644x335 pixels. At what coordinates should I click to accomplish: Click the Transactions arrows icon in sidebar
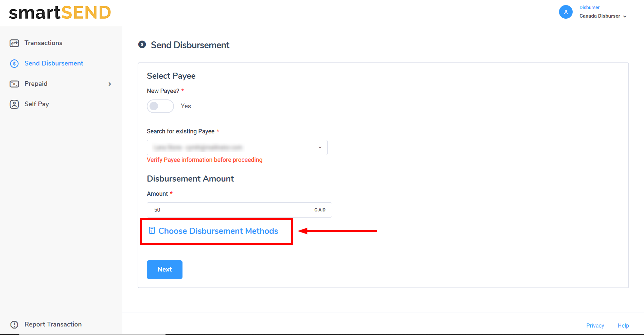[x=14, y=43]
